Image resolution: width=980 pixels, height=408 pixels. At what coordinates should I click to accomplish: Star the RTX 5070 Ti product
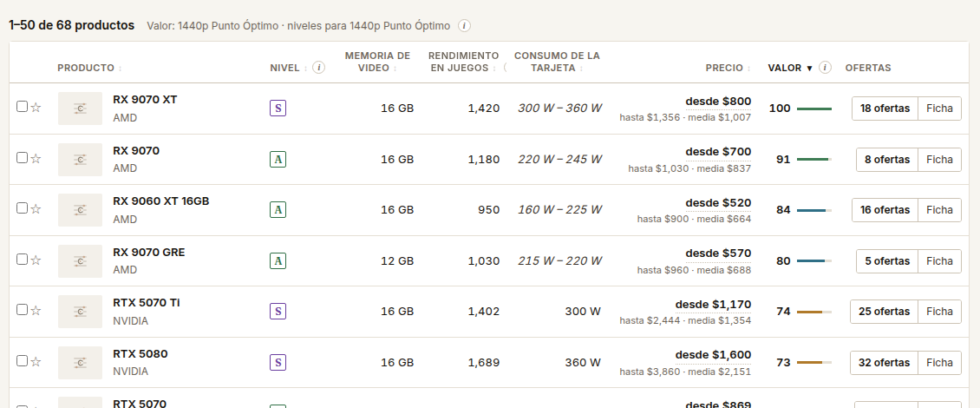tap(36, 310)
